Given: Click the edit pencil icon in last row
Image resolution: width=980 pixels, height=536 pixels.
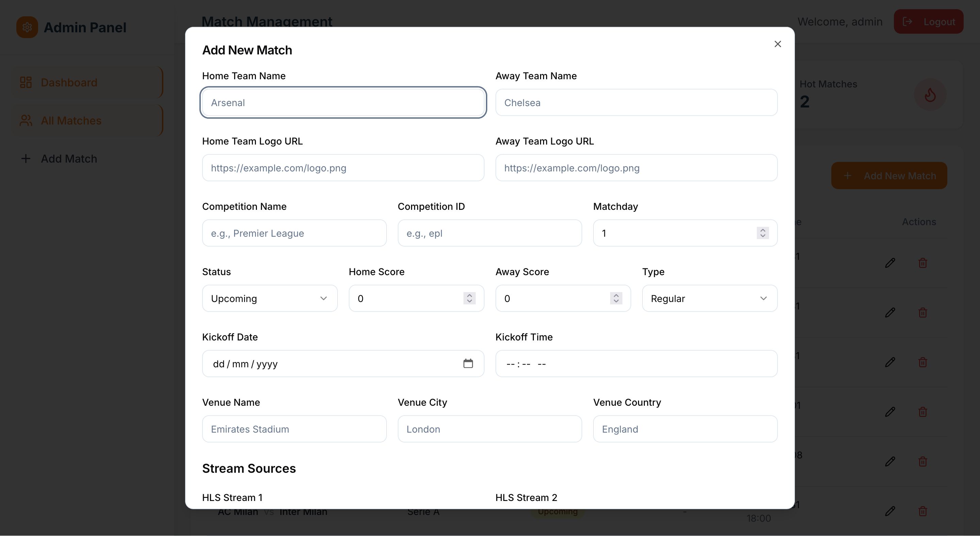Looking at the screenshot, I should 890,511.
